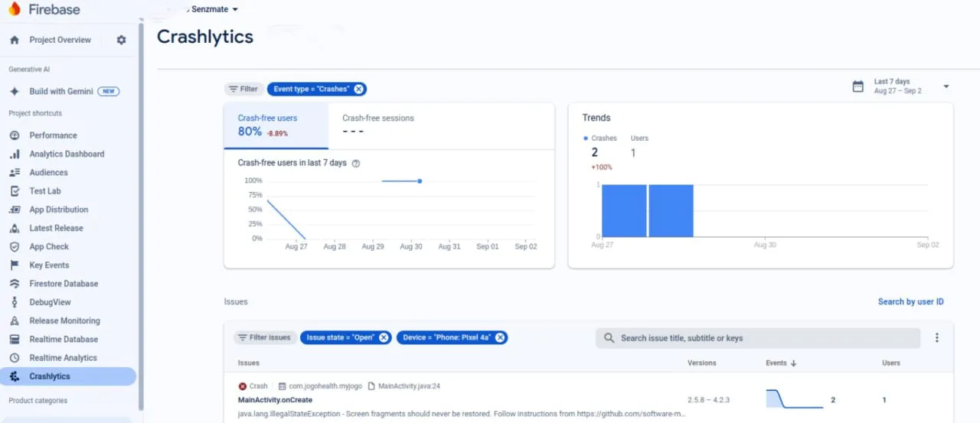Click the Versions column header
The height and width of the screenshot is (423, 980).
pos(701,363)
